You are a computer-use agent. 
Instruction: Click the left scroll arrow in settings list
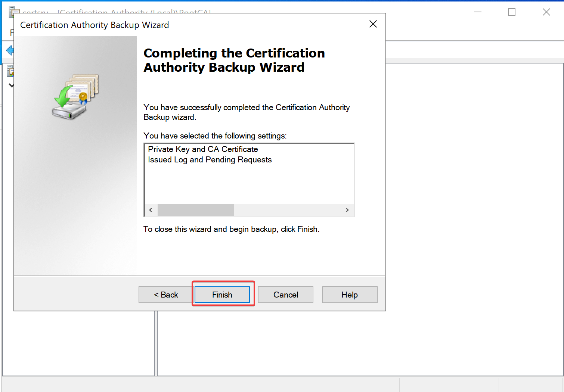pyautogui.click(x=151, y=210)
